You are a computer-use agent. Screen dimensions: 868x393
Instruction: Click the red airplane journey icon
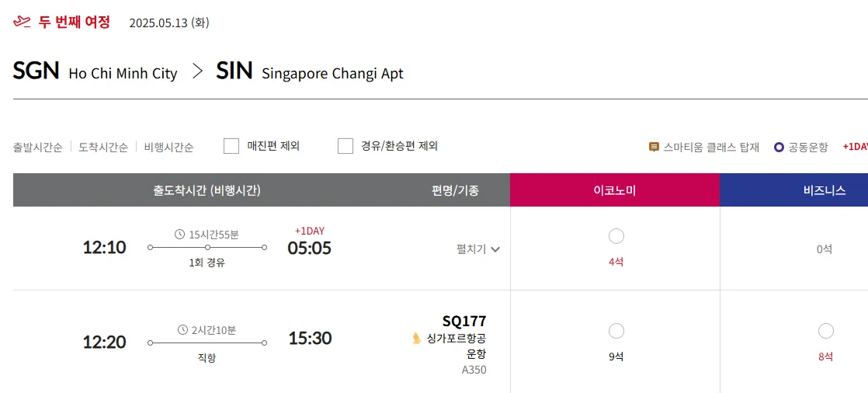pyautogui.click(x=23, y=22)
